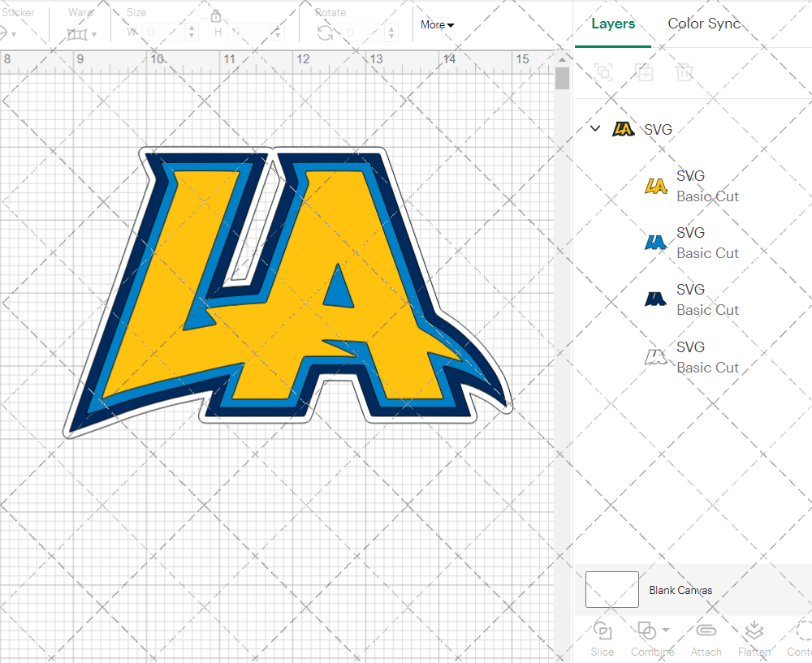Screen dimensions: 812x663
Task: Click the Rotate angle input field
Action: coord(364,32)
